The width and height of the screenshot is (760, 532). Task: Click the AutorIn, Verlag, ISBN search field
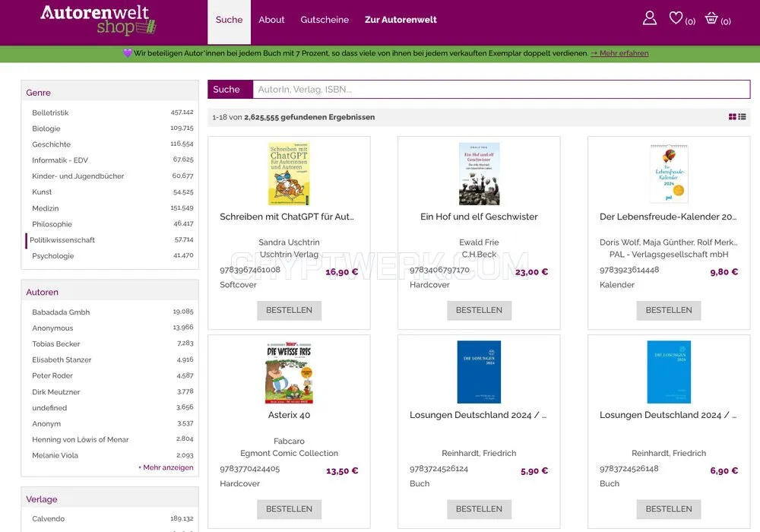pyautogui.click(x=501, y=89)
